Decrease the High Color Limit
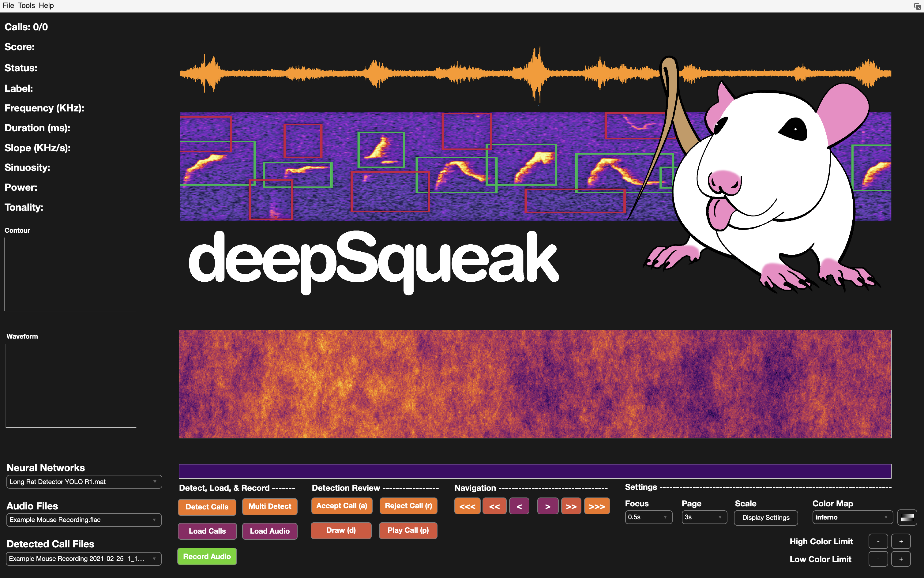This screenshot has height=578, width=924. point(878,541)
